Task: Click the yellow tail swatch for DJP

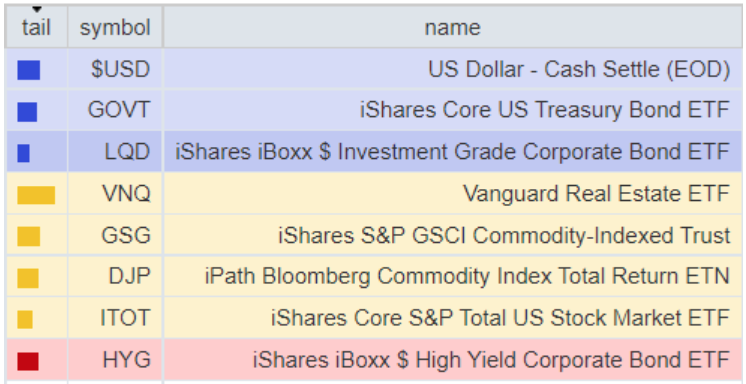Action: pyautogui.click(x=28, y=278)
